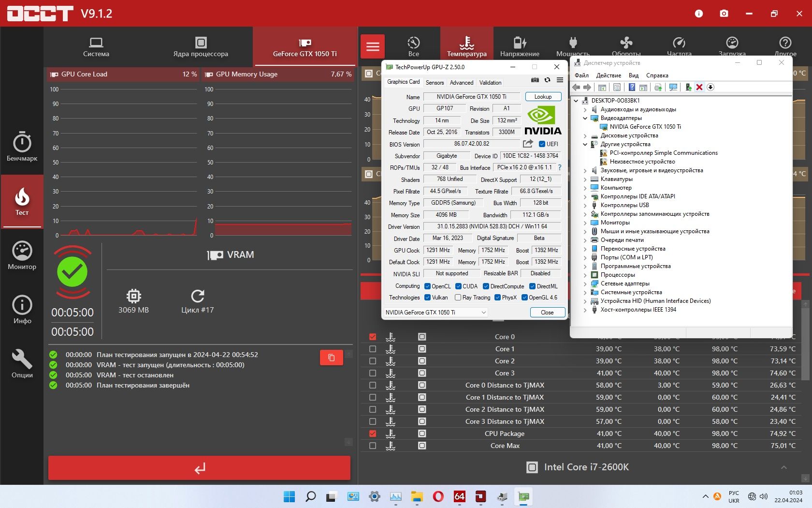Click the Help icon in the Device Manager toolbar
Image resolution: width=812 pixels, height=508 pixels.
coord(632,87)
